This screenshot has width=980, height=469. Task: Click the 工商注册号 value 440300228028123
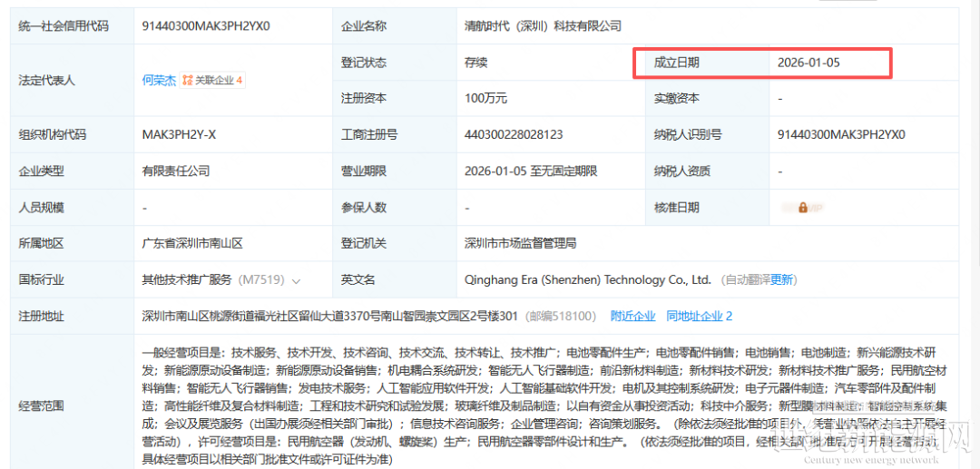tap(514, 134)
